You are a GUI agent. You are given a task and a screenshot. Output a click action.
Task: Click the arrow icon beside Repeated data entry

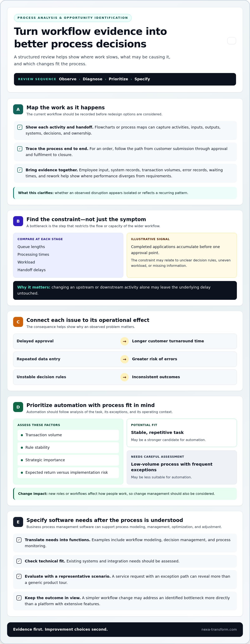click(x=124, y=359)
